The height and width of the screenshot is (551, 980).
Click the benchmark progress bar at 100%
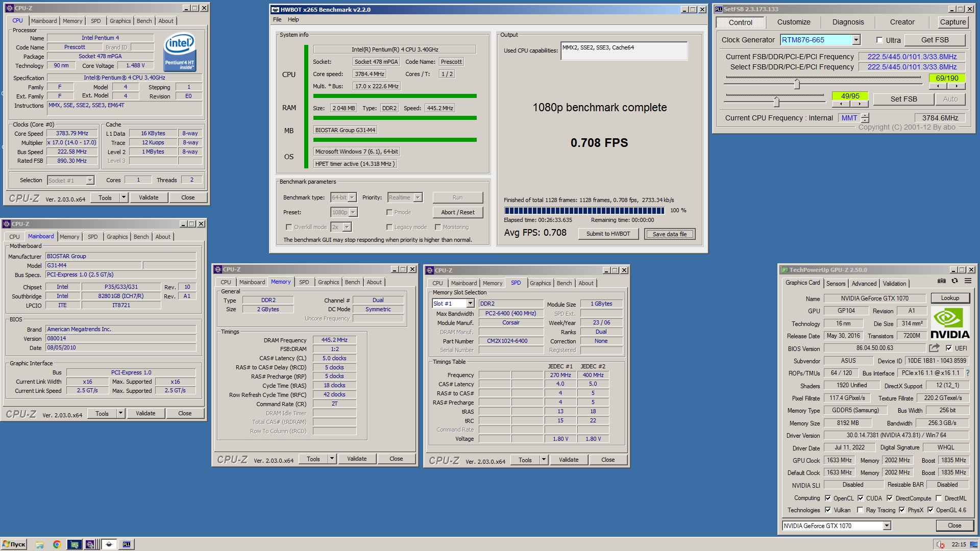pyautogui.click(x=584, y=210)
